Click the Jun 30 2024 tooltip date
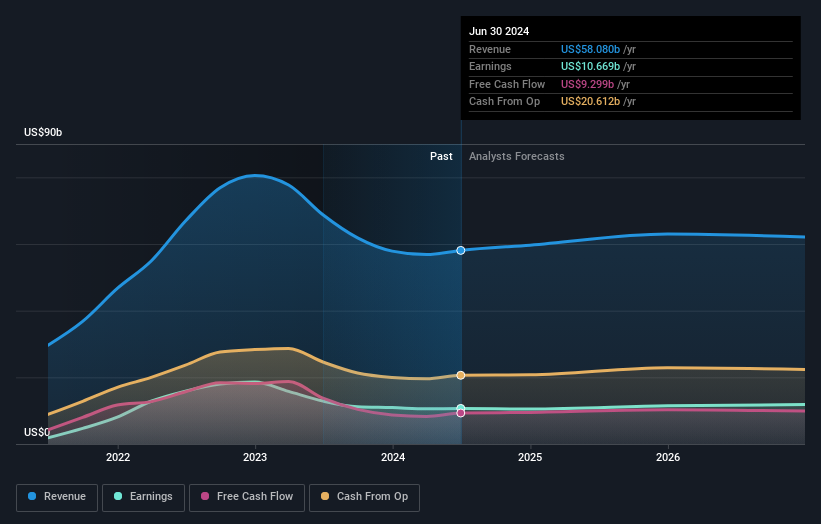The height and width of the screenshot is (524, 821). click(499, 31)
